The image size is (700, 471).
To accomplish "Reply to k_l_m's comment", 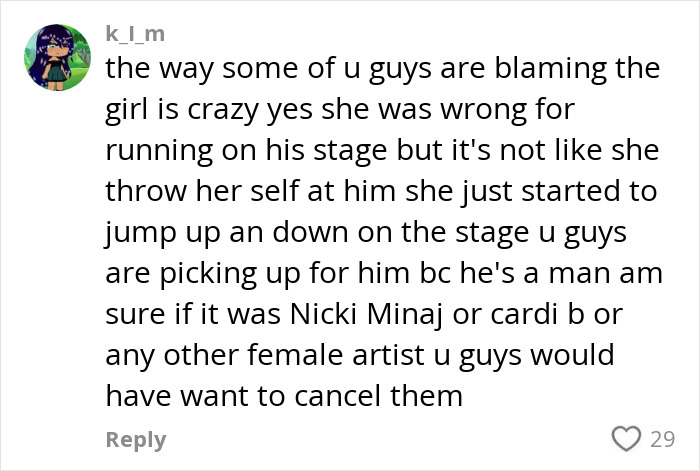I will 136,440.
